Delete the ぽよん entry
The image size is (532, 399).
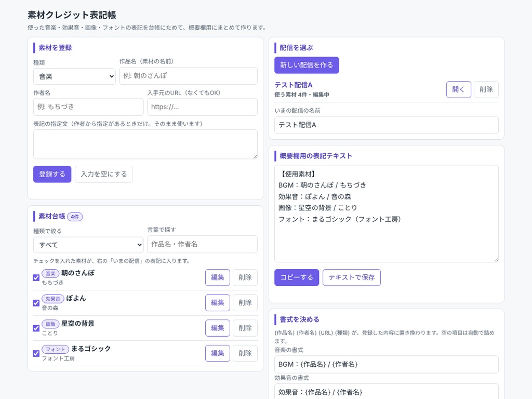tap(245, 303)
